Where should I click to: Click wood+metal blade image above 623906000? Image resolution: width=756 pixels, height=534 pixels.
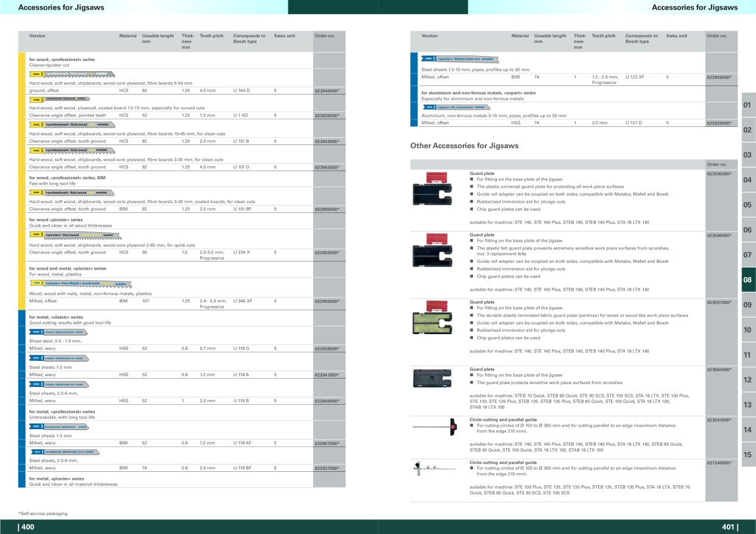[81, 283]
